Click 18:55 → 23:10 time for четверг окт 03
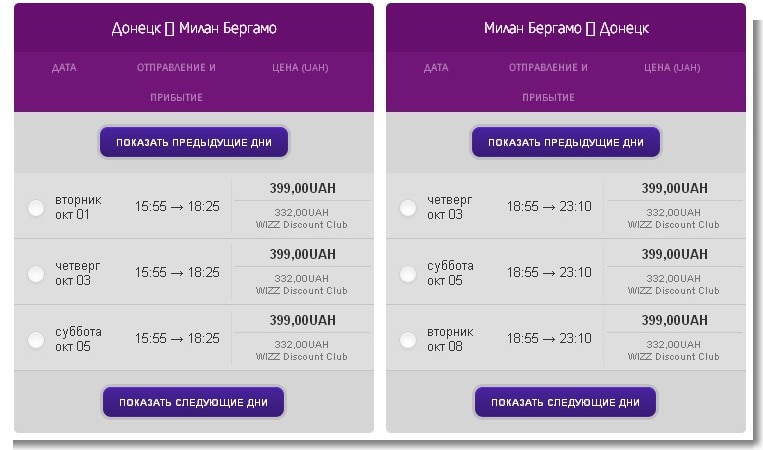This screenshot has width=763, height=450. [x=549, y=207]
